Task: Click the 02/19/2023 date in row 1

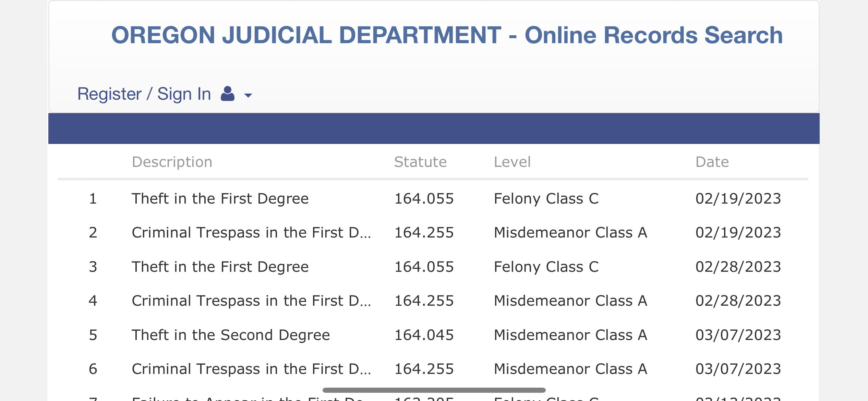Action: (738, 199)
